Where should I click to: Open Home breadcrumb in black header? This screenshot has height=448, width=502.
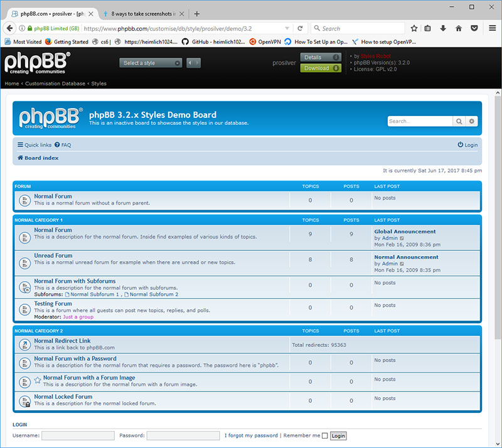[12, 83]
